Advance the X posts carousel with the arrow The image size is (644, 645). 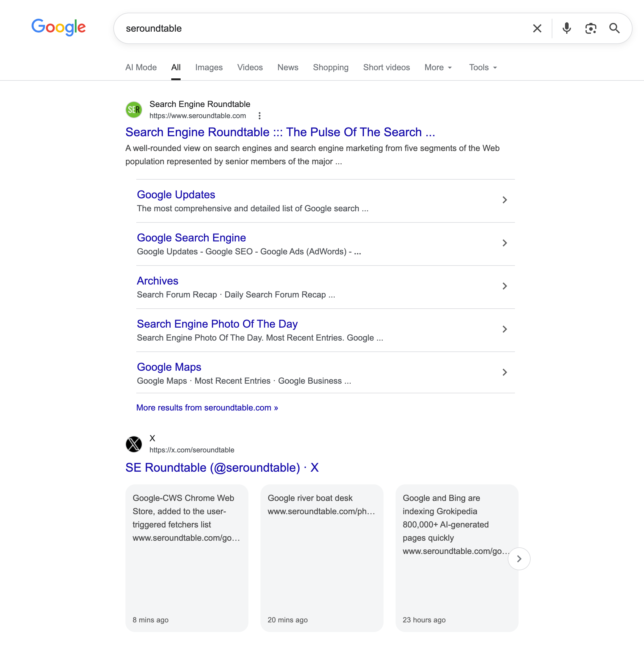[519, 558]
